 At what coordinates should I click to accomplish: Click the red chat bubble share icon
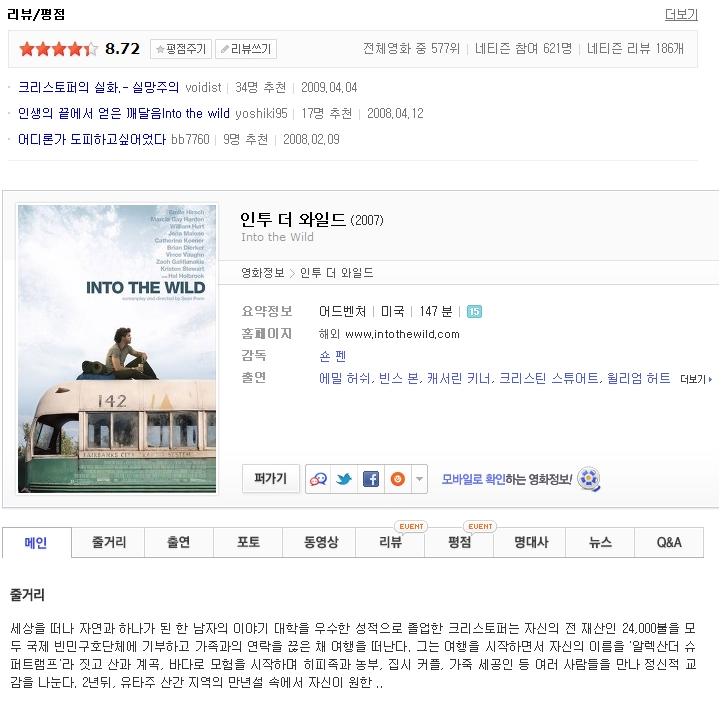click(318, 479)
